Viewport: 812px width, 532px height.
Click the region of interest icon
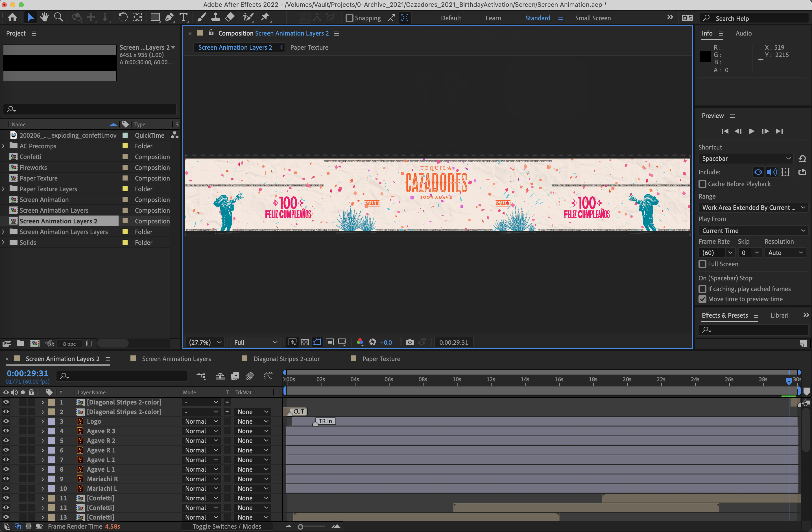[x=329, y=342]
